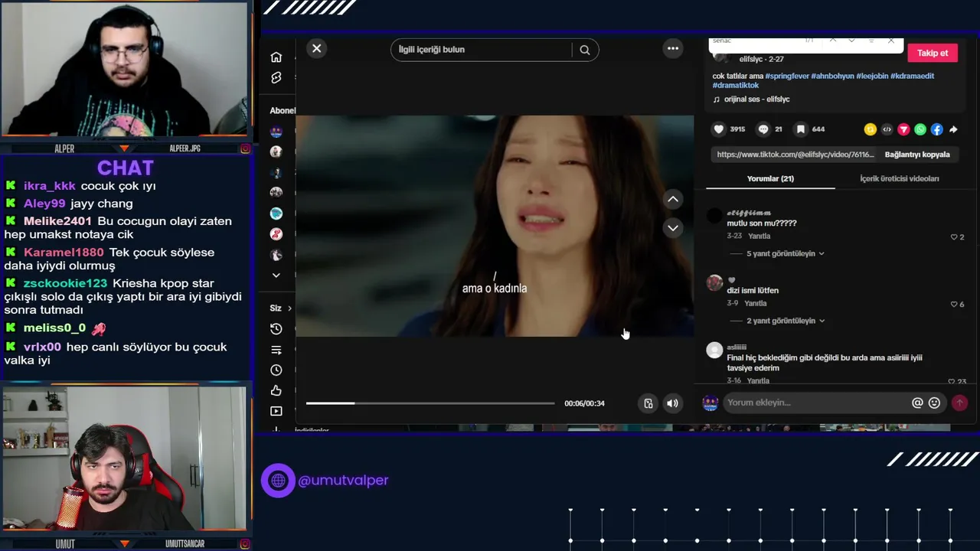
Task: Go to next video with down arrow
Action: [x=673, y=228]
